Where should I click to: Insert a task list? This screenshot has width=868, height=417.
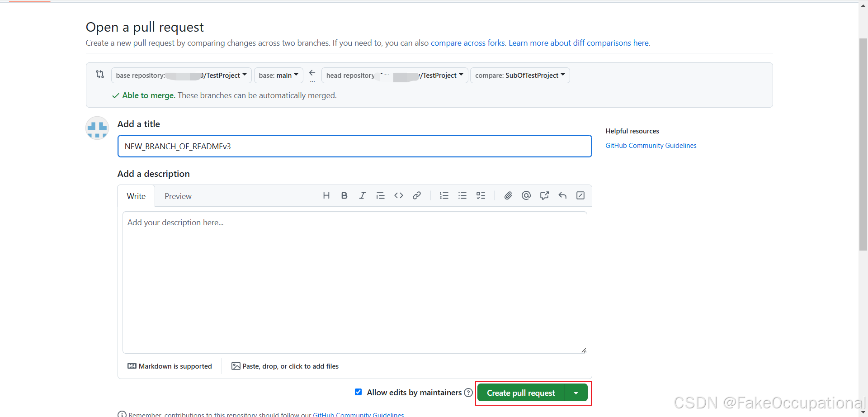pyautogui.click(x=481, y=195)
